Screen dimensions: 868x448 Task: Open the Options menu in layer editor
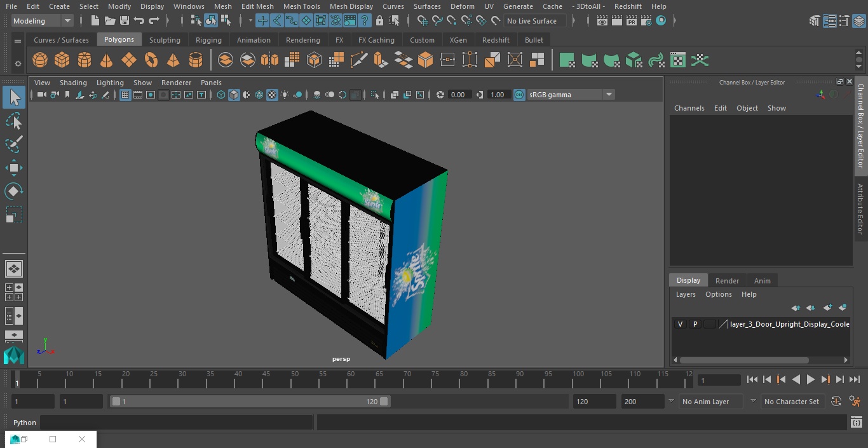(x=719, y=294)
